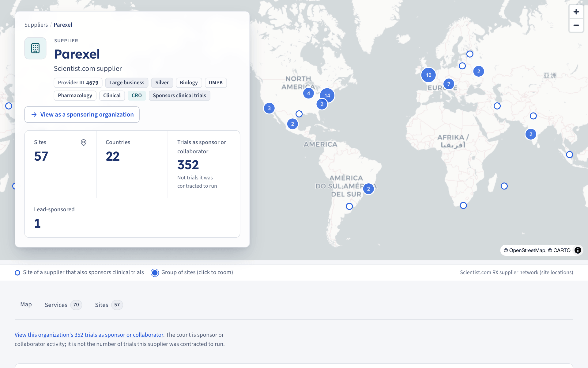Click the Parexel supplier building icon
The width and height of the screenshot is (588, 368).
[x=36, y=48]
